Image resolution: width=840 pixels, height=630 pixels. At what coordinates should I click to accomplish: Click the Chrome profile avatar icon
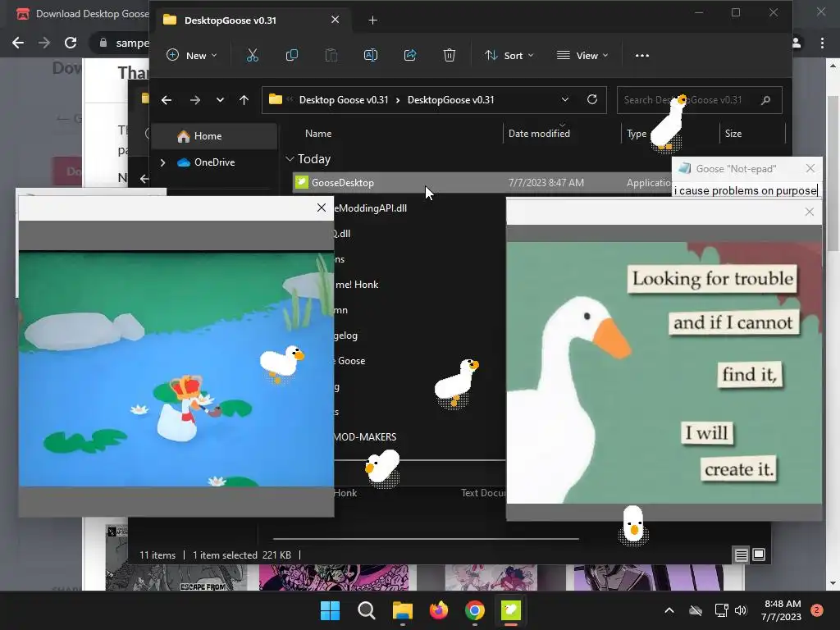click(796, 43)
